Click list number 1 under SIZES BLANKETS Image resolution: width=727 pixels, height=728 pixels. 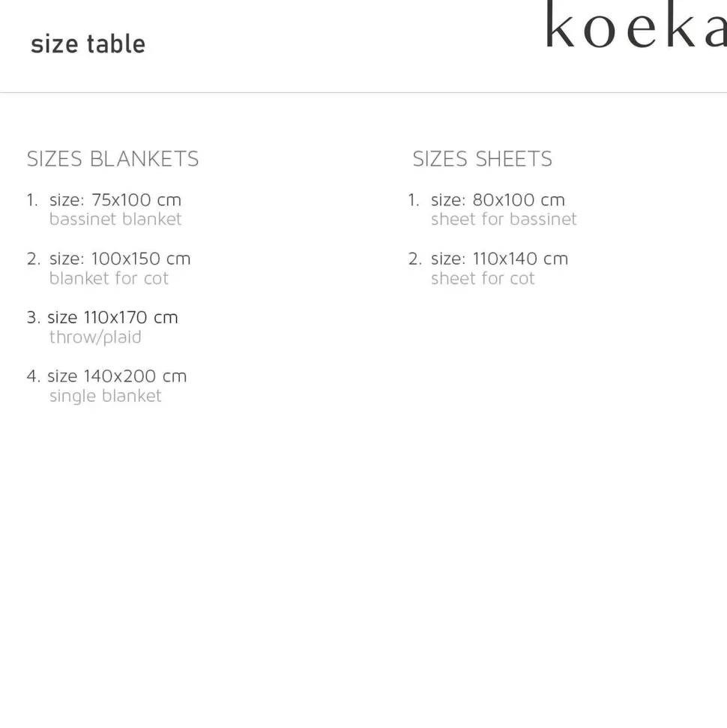[x=31, y=200]
